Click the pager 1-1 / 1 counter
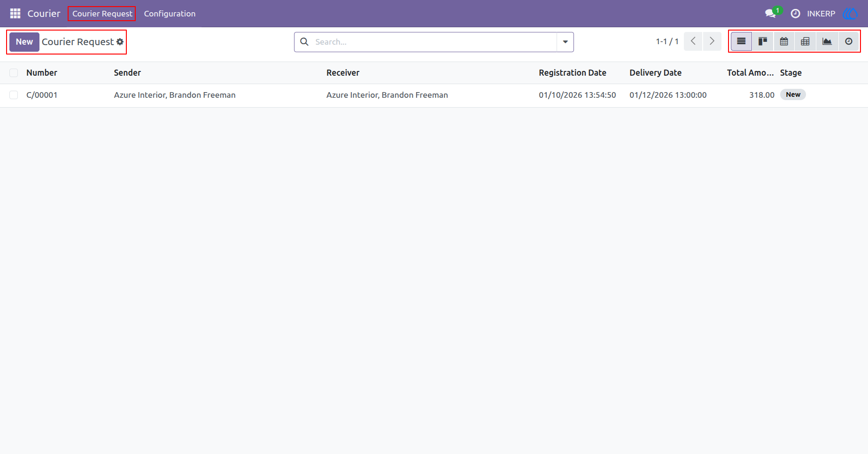 [x=667, y=41]
